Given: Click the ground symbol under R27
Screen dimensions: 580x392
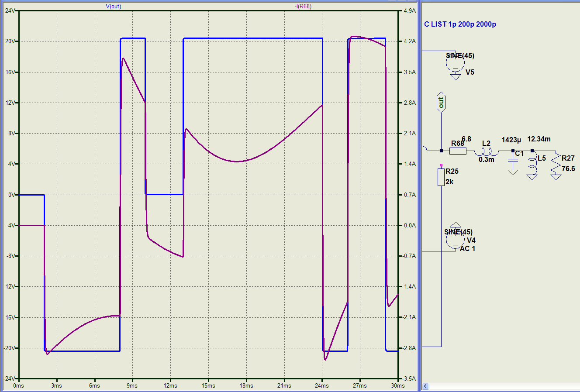Looking at the screenshot, I should coord(556,177).
